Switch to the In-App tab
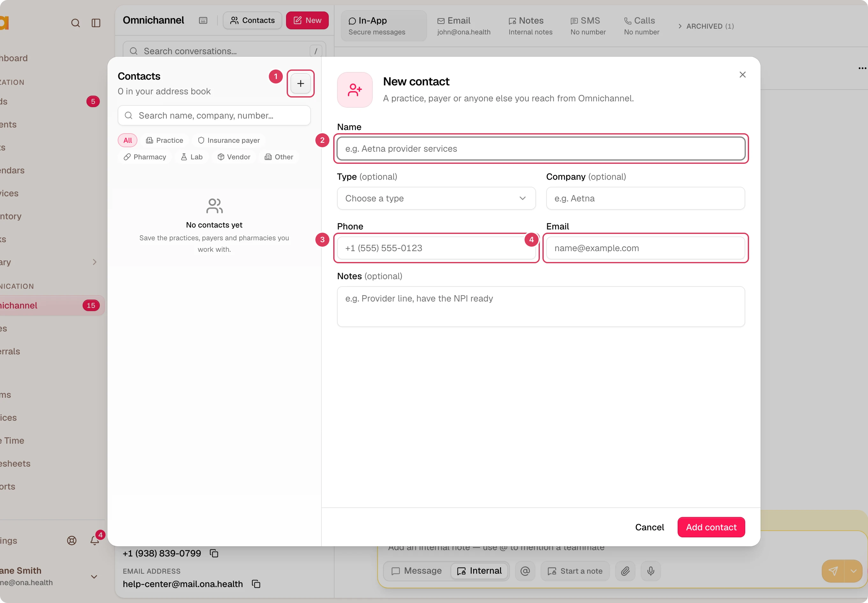The height and width of the screenshot is (603, 868). coord(384,26)
